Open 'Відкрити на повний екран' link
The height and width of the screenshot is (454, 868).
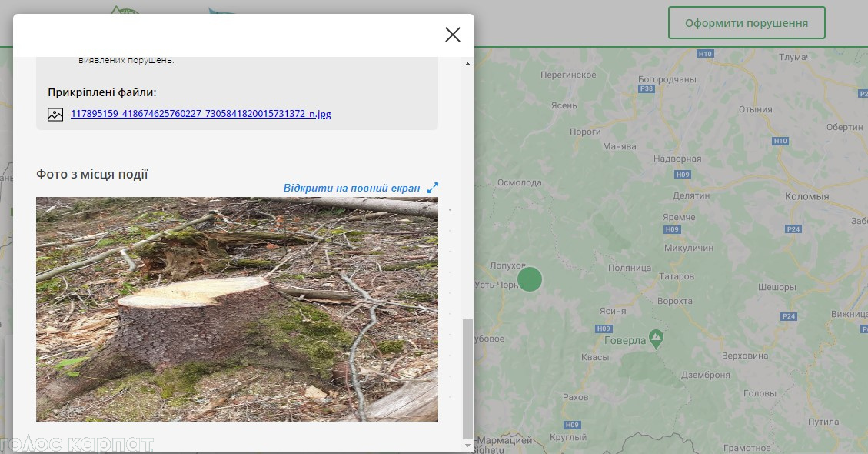351,188
